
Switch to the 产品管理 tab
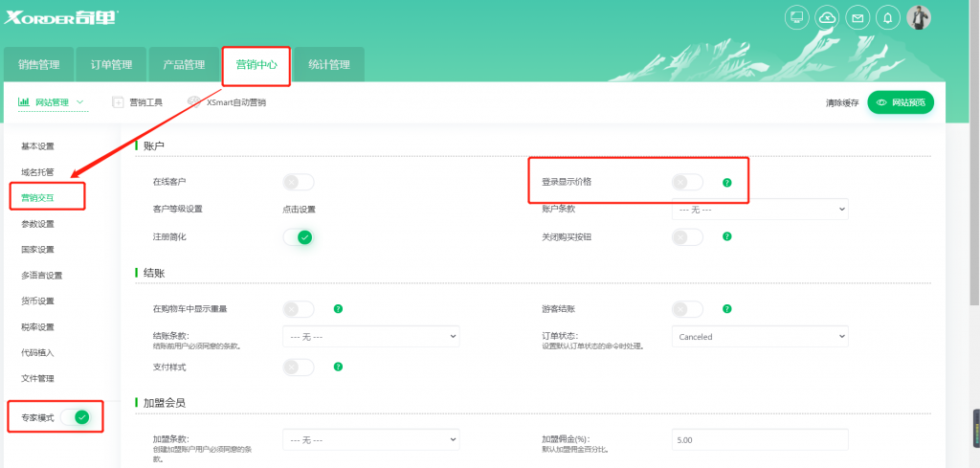(184, 64)
